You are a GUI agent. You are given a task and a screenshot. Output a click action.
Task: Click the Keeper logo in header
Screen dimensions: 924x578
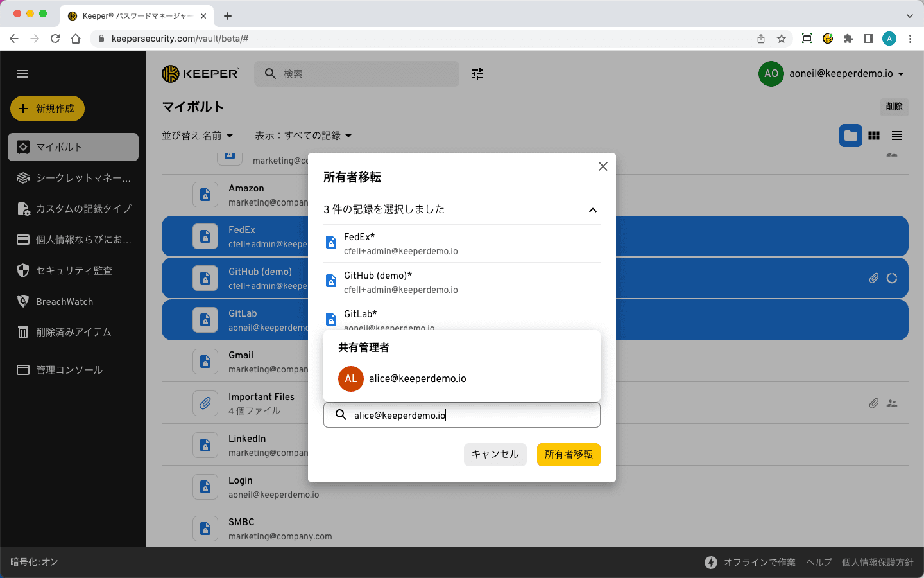200,74
